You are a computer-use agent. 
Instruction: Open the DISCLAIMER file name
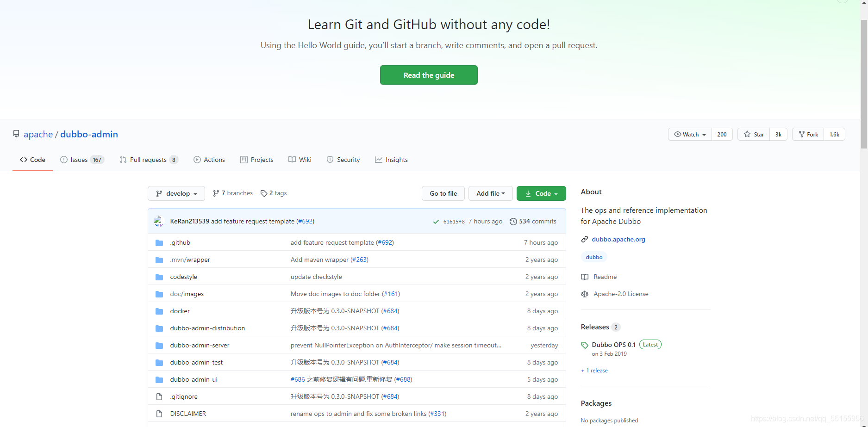[188, 414]
